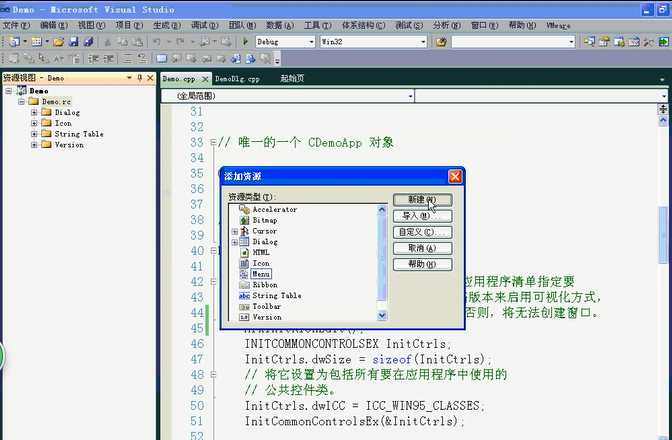Click the Properties Window toolbar icon
The width and height of the screenshot is (672, 440).
point(604,42)
